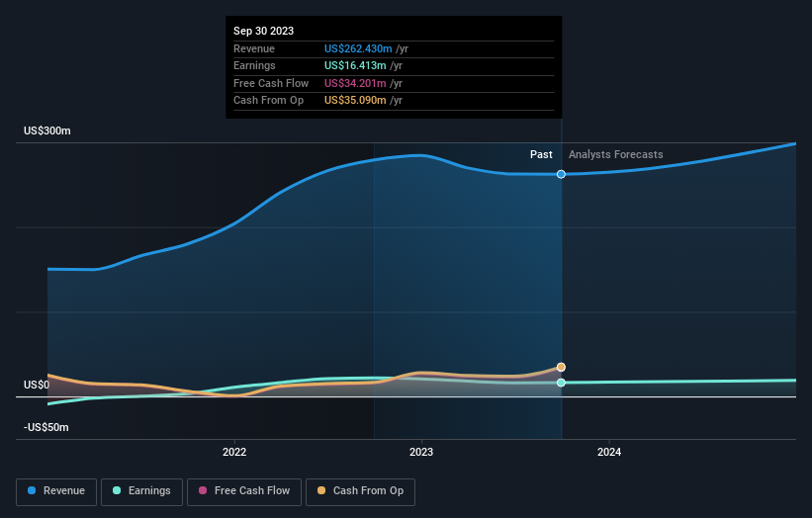This screenshot has width=812, height=518.
Task: Click the -US$50m y-axis label
Action: click(46, 427)
